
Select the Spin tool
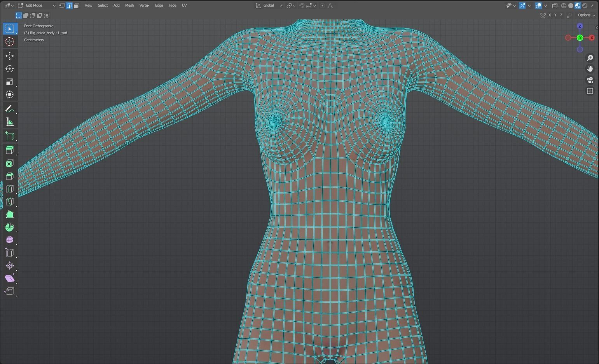10,227
